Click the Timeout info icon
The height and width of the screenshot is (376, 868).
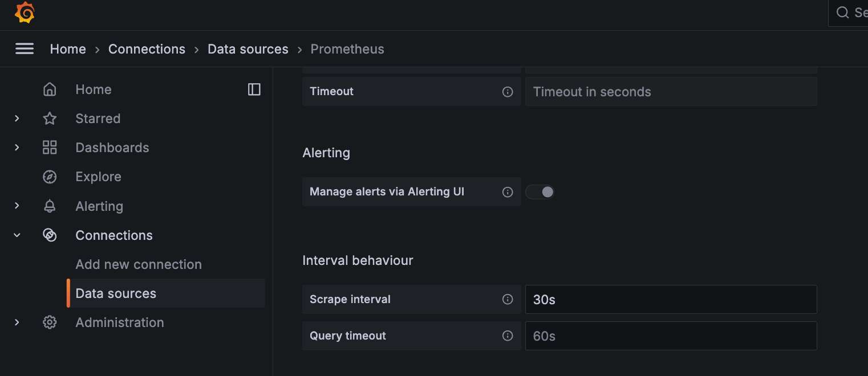click(x=508, y=92)
